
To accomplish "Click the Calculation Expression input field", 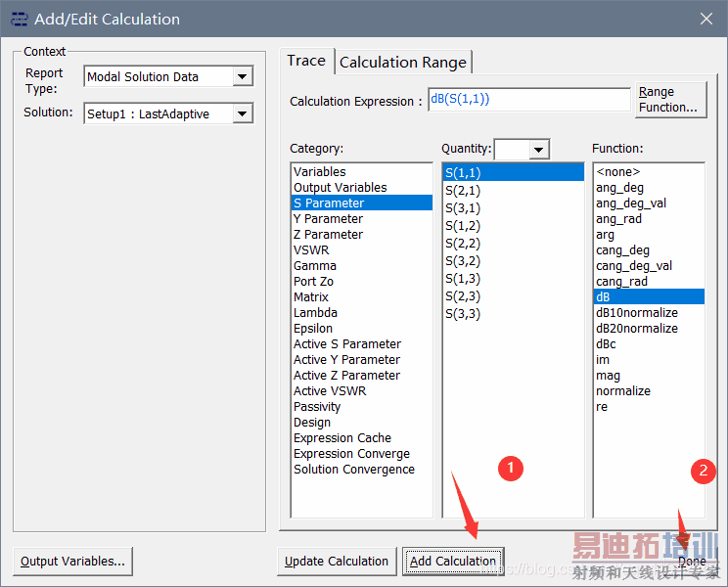I will [x=529, y=100].
